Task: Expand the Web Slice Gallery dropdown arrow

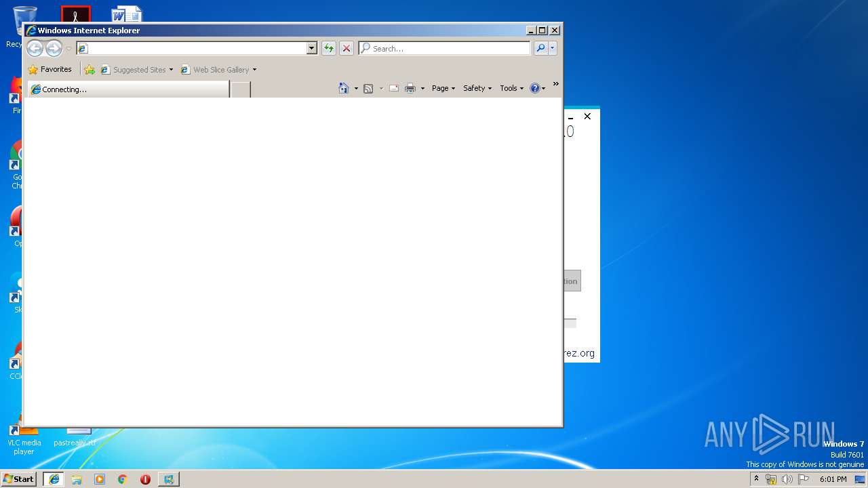Action: tap(254, 69)
